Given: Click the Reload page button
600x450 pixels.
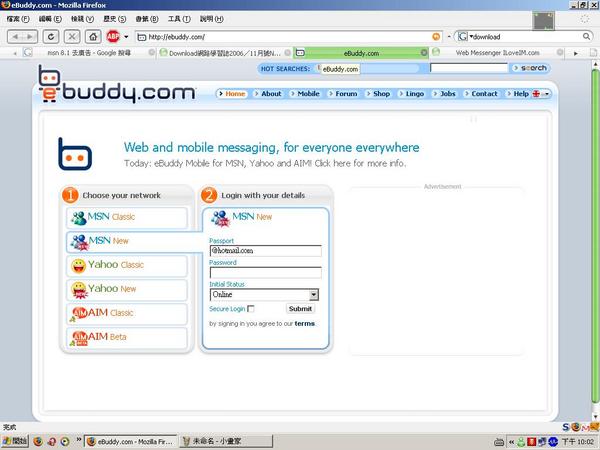Looking at the screenshot, I should click(x=51, y=37).
